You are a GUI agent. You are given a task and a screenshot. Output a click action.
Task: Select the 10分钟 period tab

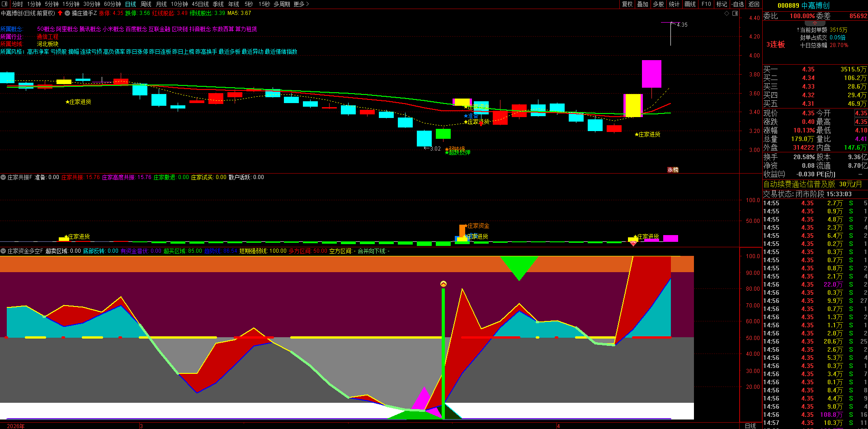click(x=179, y=4)
